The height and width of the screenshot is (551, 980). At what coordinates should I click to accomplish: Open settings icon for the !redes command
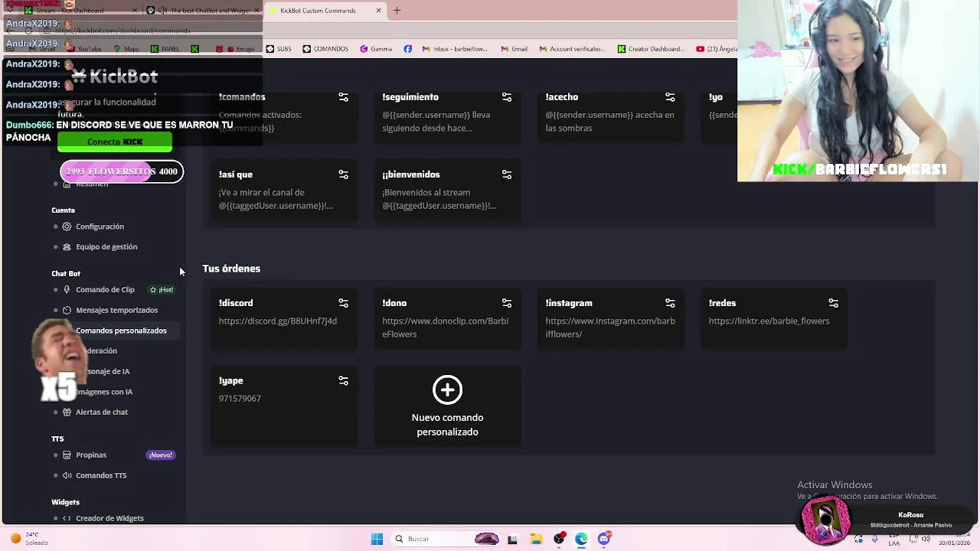(x=833, y=303)
